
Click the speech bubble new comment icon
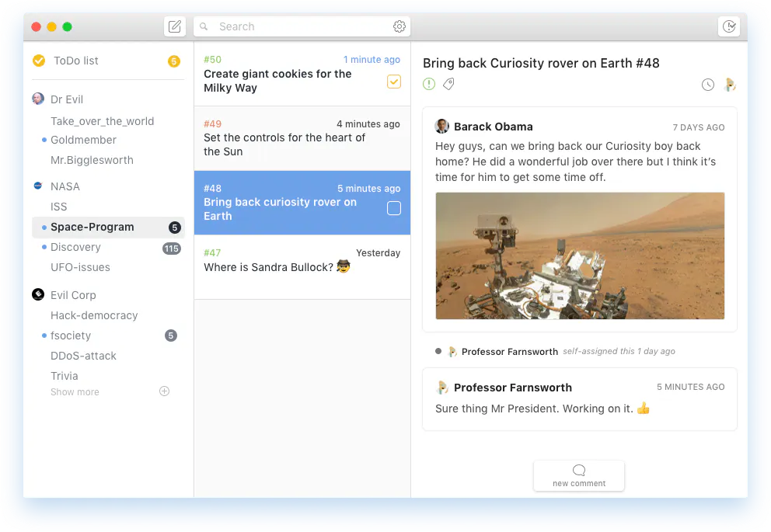point(579,470)
